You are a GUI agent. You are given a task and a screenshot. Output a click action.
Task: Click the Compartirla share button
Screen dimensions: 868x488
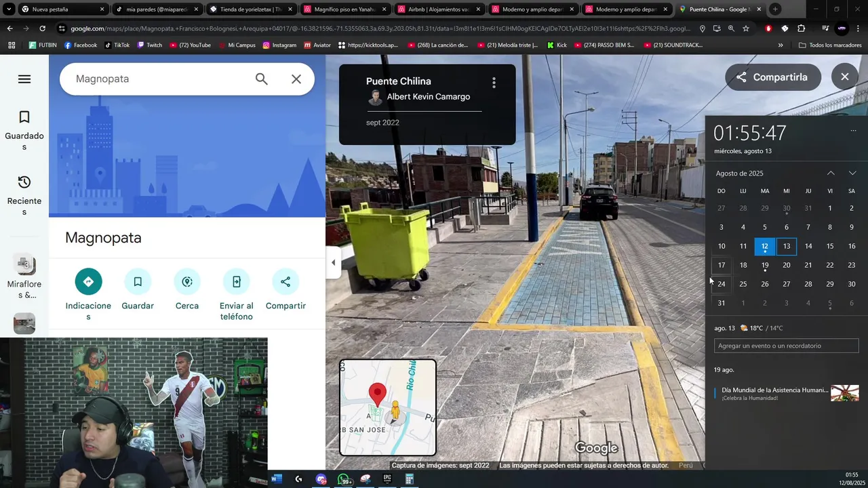773,77
